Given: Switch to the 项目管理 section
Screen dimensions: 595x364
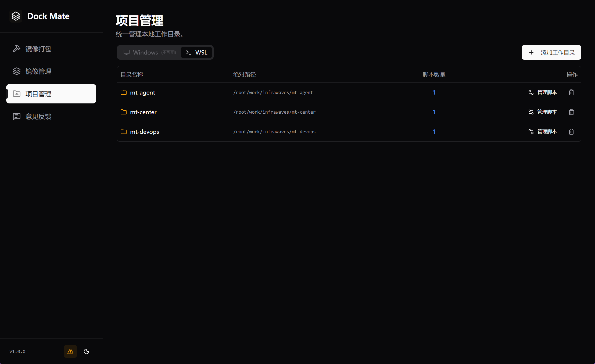Looking at the screenshot, I should [x=38, y=94].
